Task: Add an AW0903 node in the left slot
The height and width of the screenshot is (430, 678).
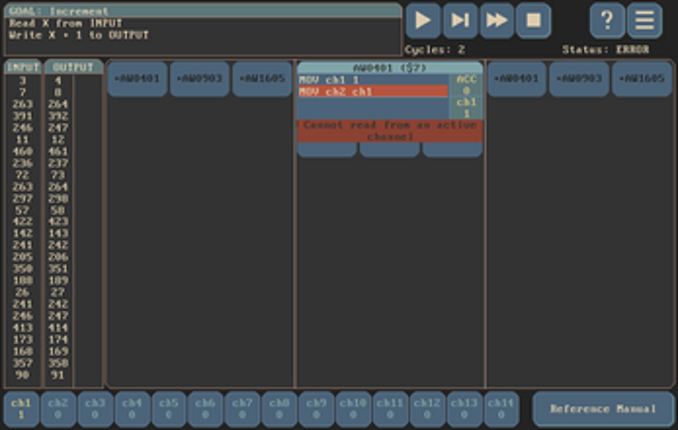Action: [200, 79]
